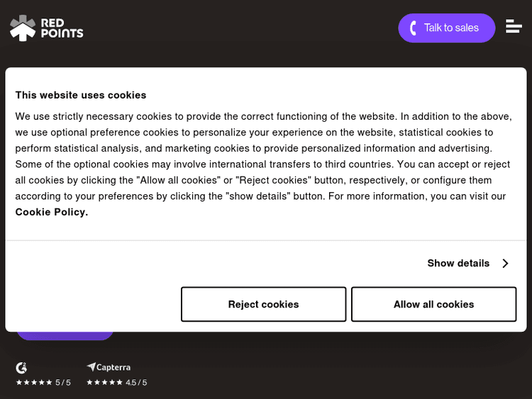This screenshot has width=532, height=399.
Task: Click the Capterra arrow logo icon
Action: coord(91,367)
